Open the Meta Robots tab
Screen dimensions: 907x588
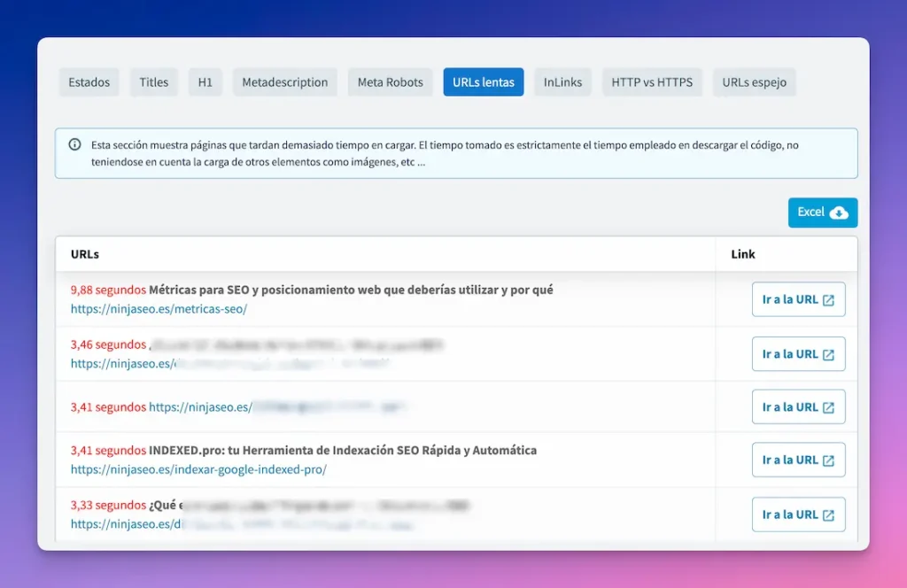click(x=390, y=81)
